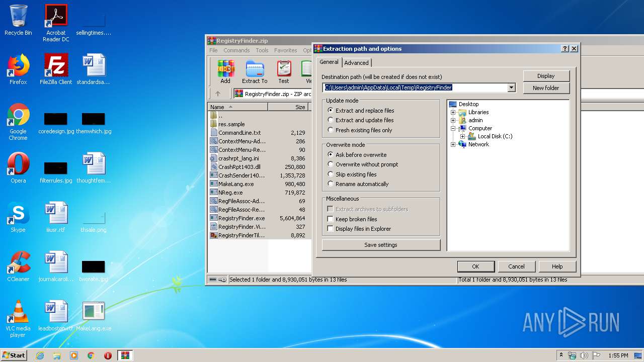Viewport: 644px width, 362px height.
Task: Click the volume icon in system tray
Action: point(584,355)
